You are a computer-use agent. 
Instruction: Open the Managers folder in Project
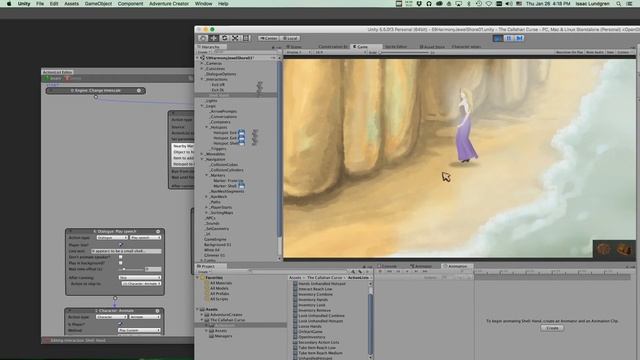click(x=223, y=336)
